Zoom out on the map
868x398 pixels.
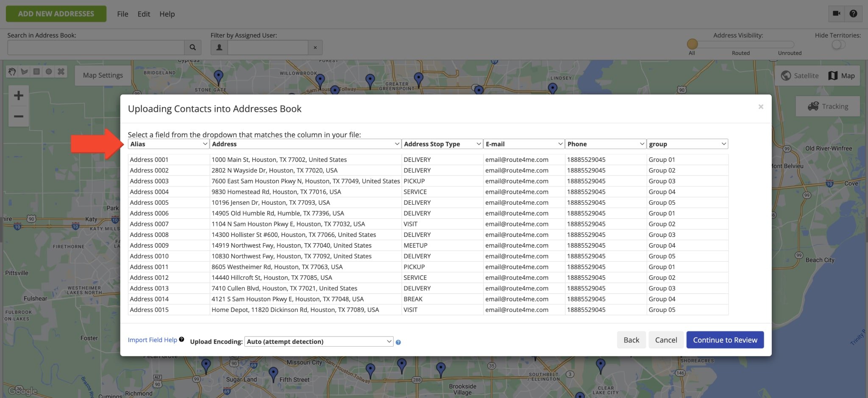click(19, 116)
